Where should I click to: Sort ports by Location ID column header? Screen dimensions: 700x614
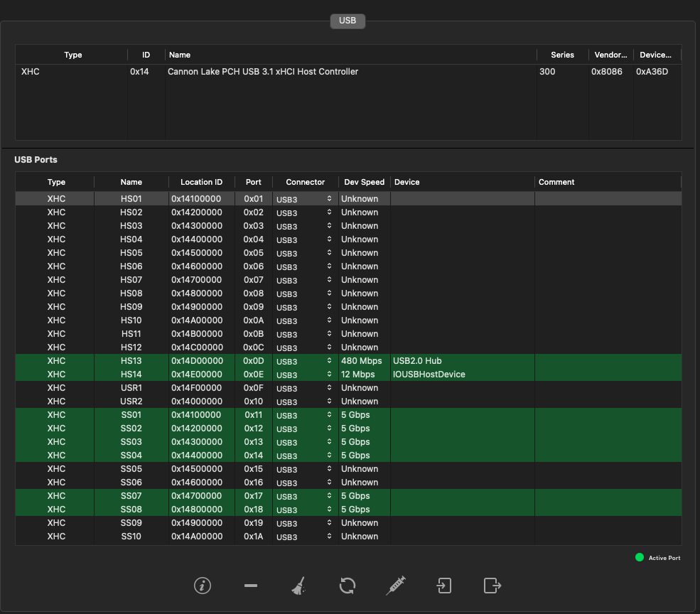(x=201, y=182)
